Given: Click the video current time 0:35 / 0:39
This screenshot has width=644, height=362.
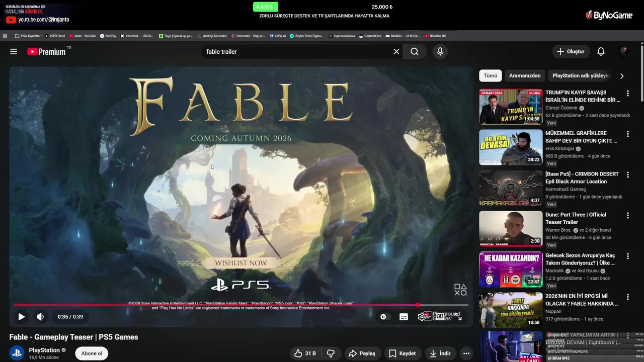Looking at the screenshot, I should [x=70, y=317].
